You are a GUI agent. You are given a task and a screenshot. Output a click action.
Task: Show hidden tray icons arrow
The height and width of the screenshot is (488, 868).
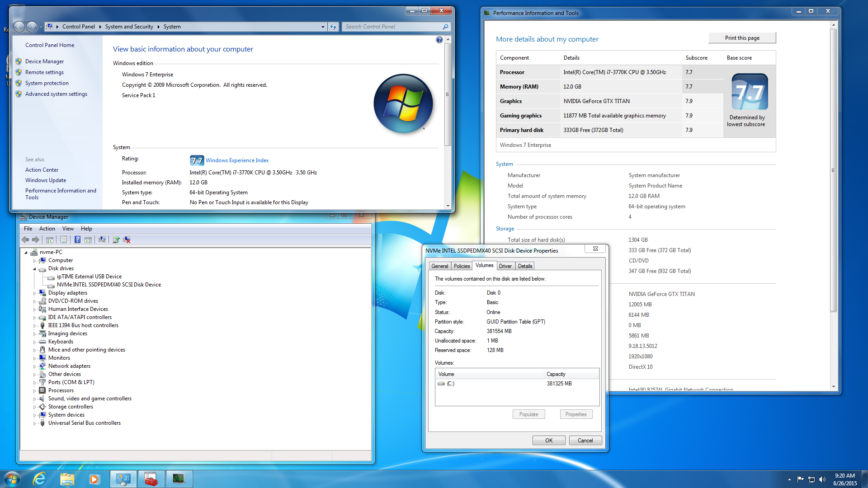pos(789,479)
